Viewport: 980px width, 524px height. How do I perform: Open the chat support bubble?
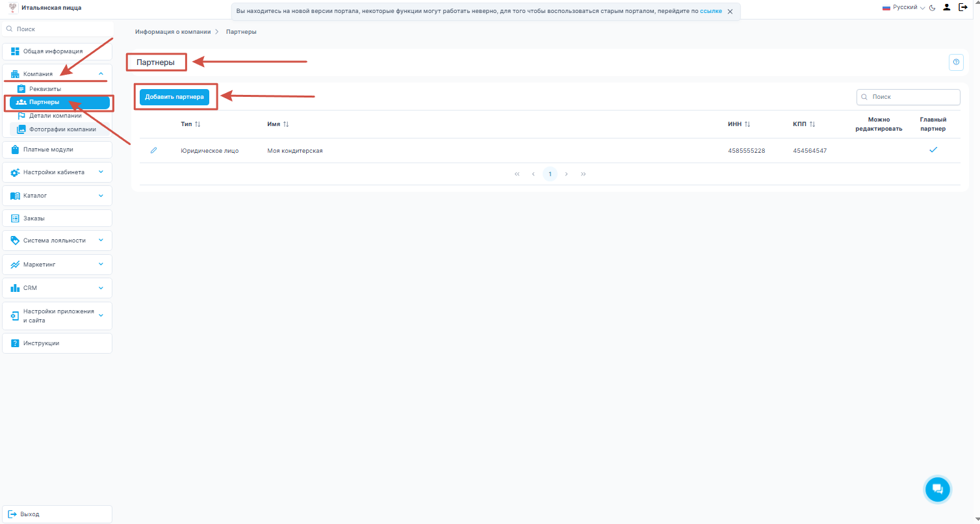click(937, 489)
